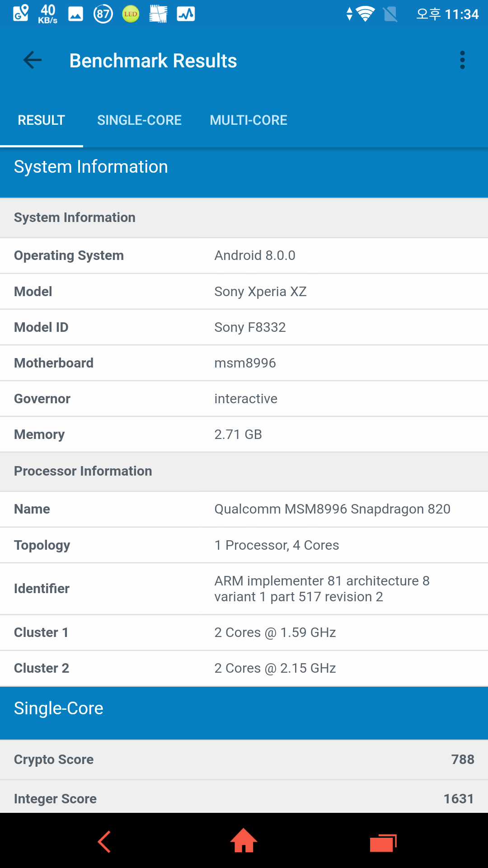The height and width of the screenshot is (868, 488).
Task: Select the Identifier label
Action: tap(42, 589)
